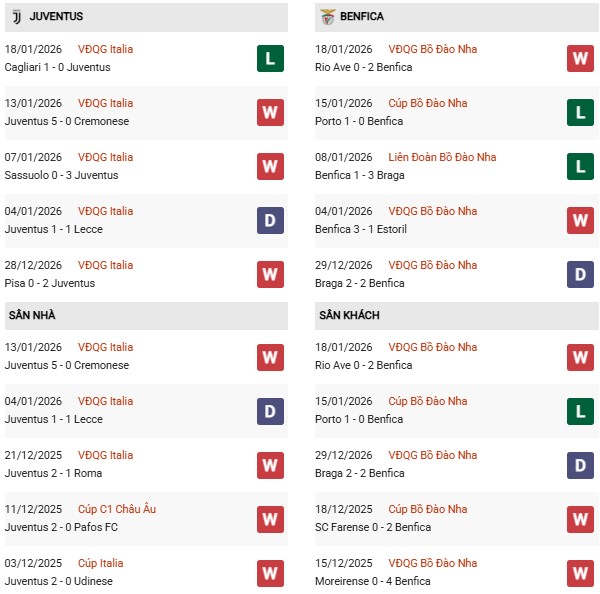600x594 pixels.
Task: Click the Juventus 2 - 1 Roma match result
Action: [x=53, y=473]
